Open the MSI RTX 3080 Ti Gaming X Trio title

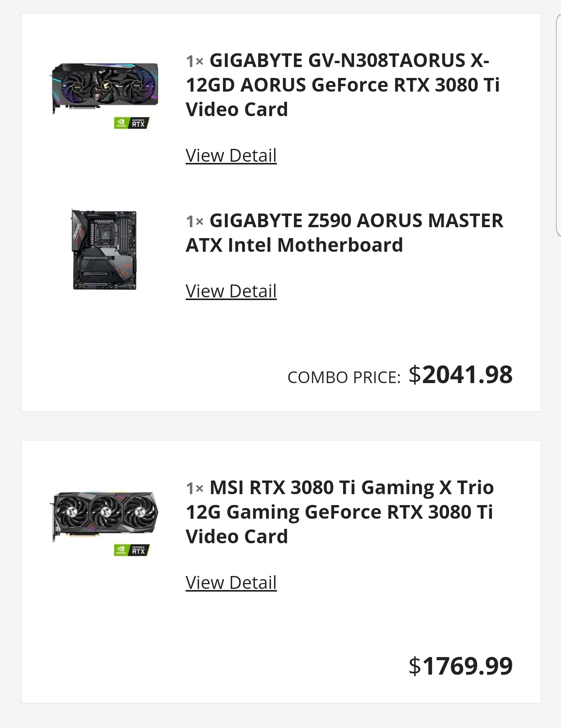tap(340, 512)
